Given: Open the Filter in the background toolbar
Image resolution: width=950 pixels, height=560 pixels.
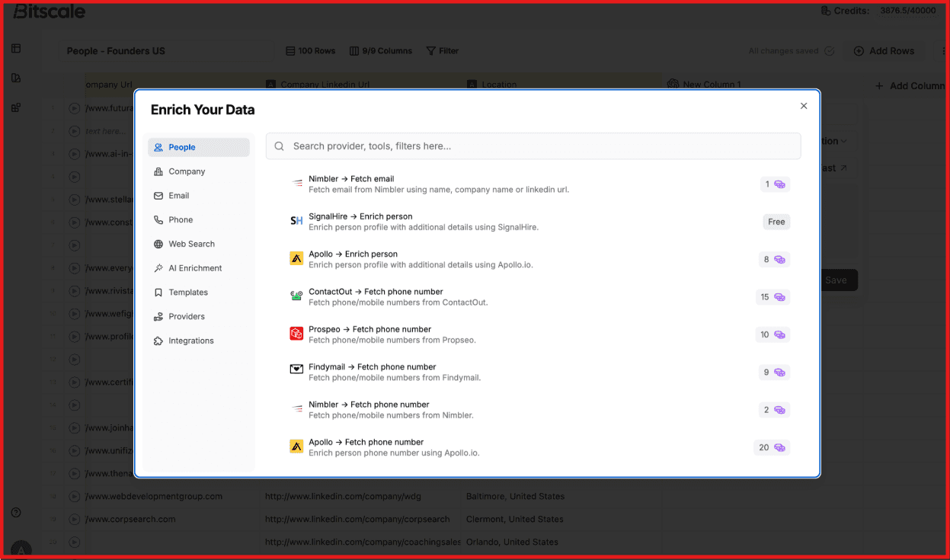Looking at the screenshot, I should pos(443,51).
